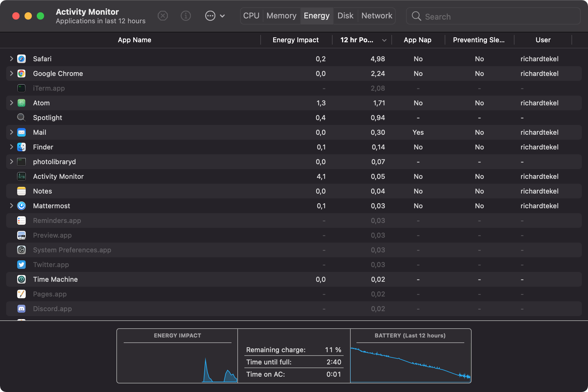Select the Time Machine row name
588x392 pixels.
pyautogui.click(x=55, y=279)
